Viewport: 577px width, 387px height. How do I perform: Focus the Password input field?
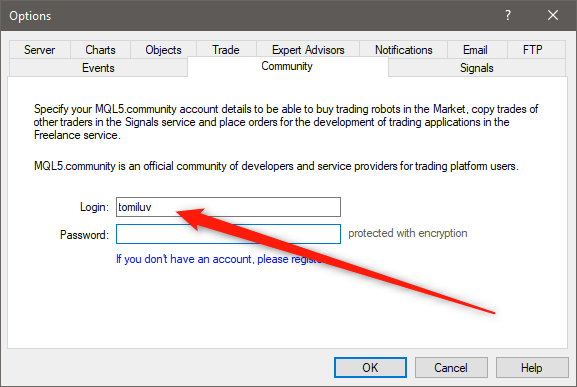(x=228, y=234)
